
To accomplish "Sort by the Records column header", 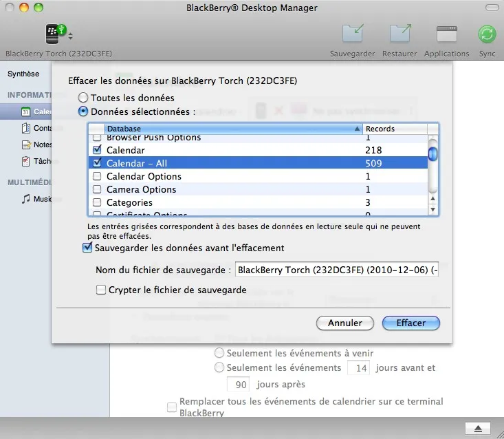I will (x=395, y=129).
